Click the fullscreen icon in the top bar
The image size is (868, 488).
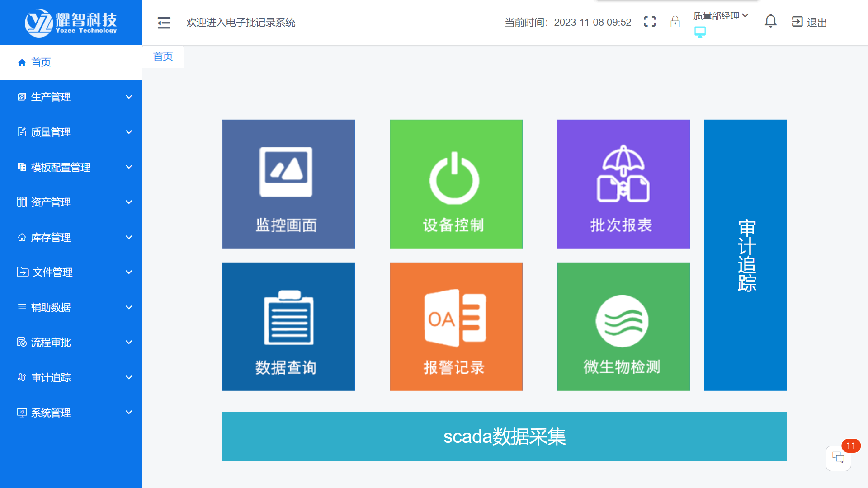tap(650, 21)
